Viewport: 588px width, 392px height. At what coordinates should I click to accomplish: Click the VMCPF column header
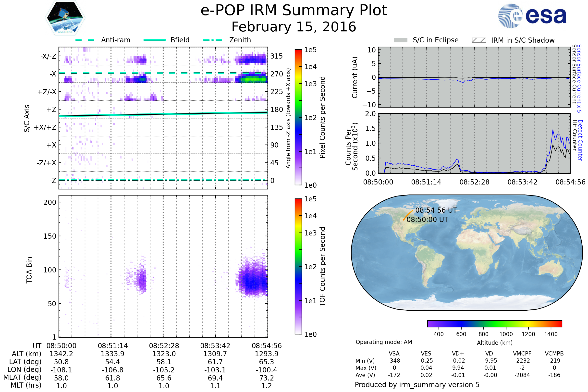pos(522,354)
